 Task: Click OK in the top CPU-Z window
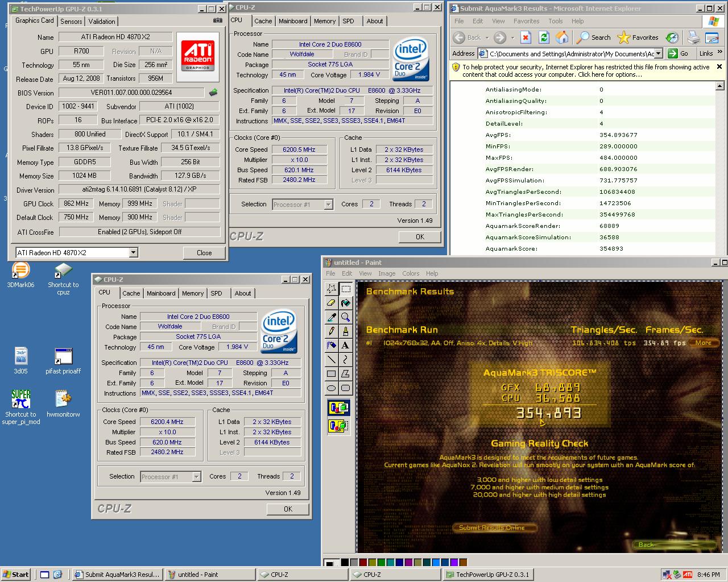pos(420,237)
